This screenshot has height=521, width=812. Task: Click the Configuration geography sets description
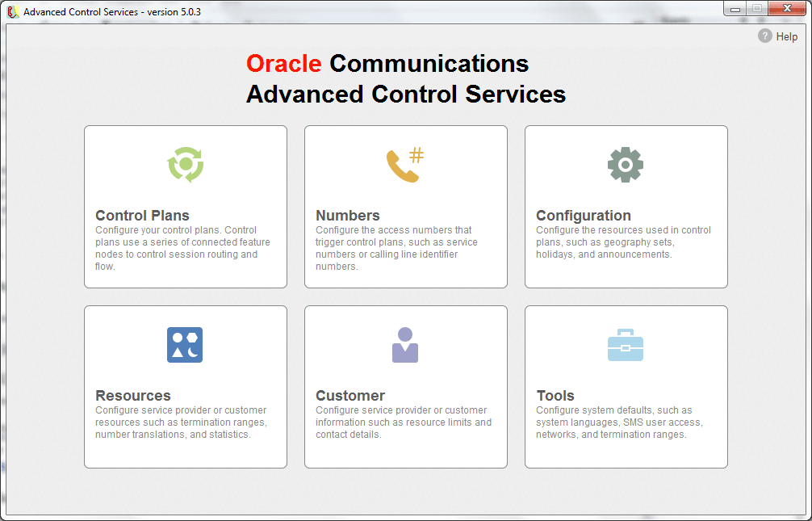point(623,242)
